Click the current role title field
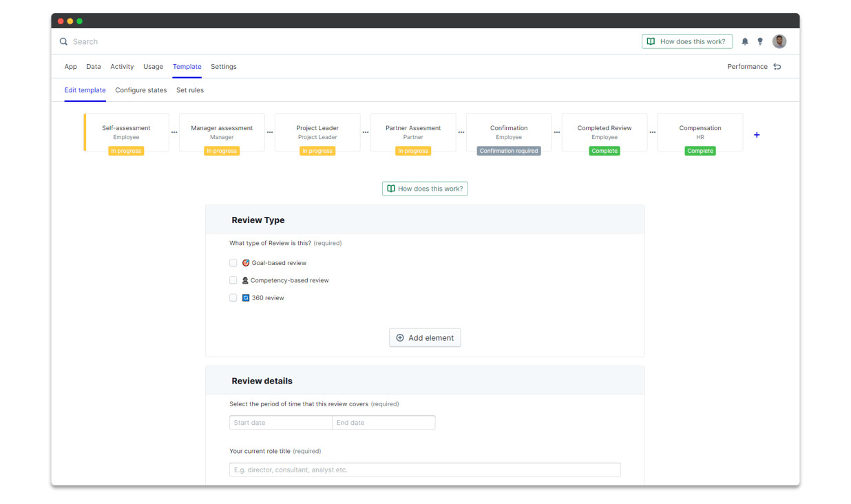Screen dimensions: 851x504 (425, 470)
